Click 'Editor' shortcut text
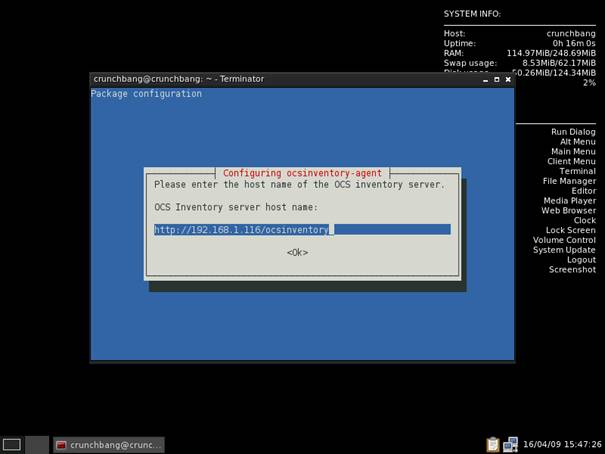This screenshot has width=605, height=454. coord(584,191)
